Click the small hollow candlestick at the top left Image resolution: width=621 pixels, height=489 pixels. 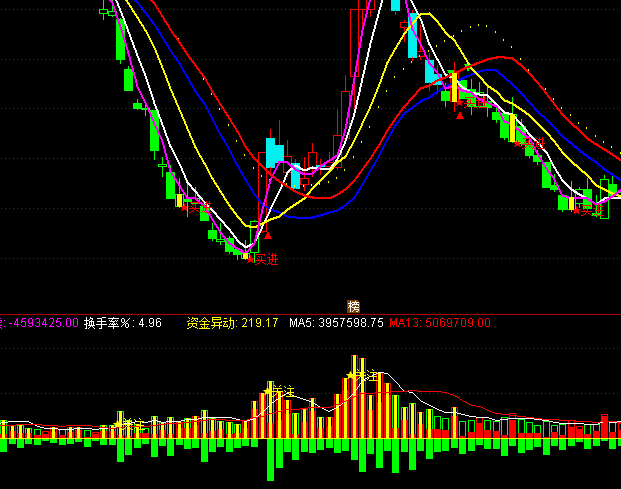(105, 11)
